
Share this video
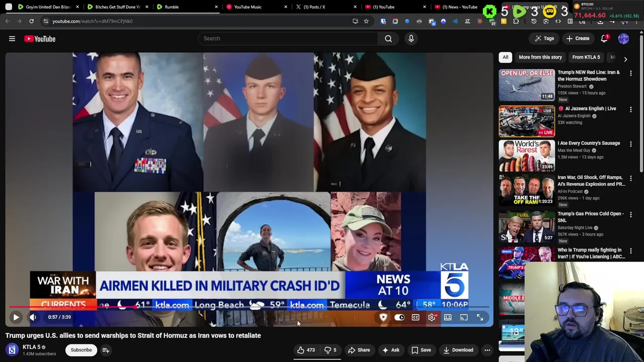[359, 350]
